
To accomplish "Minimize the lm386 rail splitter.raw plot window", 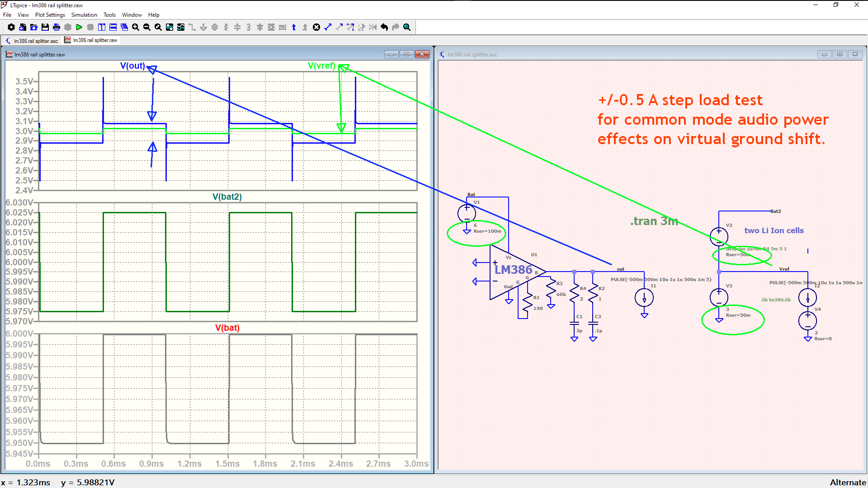I will click(391, 54).
